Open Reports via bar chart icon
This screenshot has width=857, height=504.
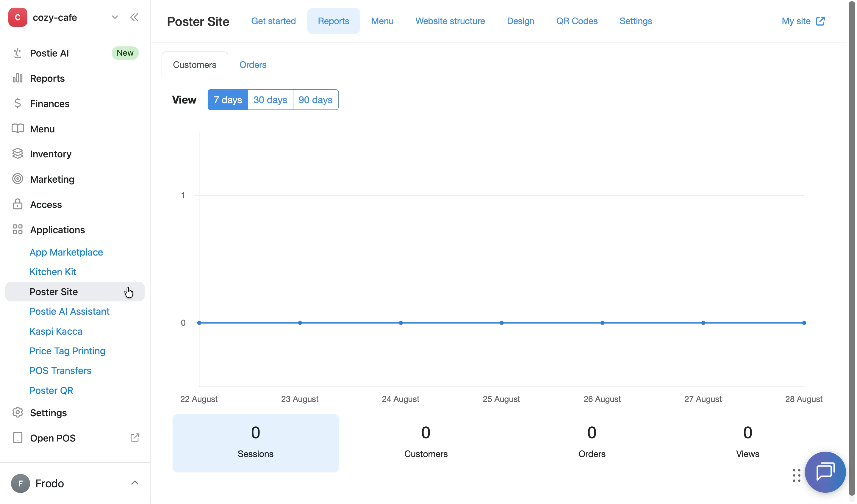pos(17,78)
